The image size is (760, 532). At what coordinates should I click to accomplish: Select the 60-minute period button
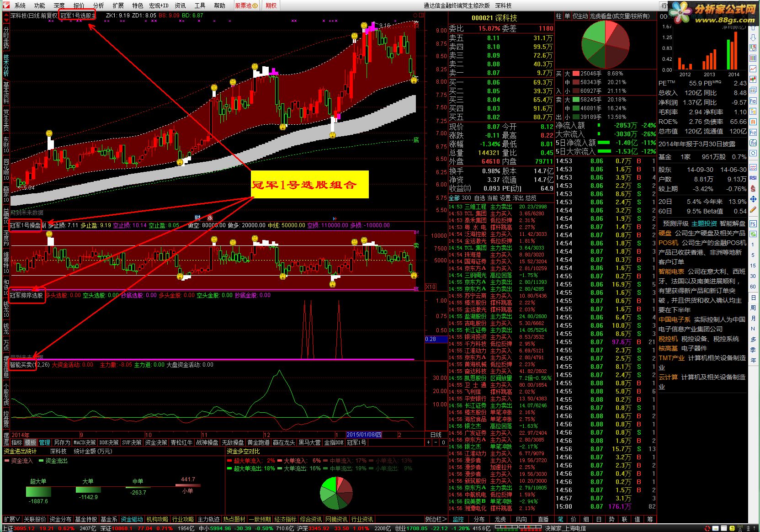click(753, 287)
